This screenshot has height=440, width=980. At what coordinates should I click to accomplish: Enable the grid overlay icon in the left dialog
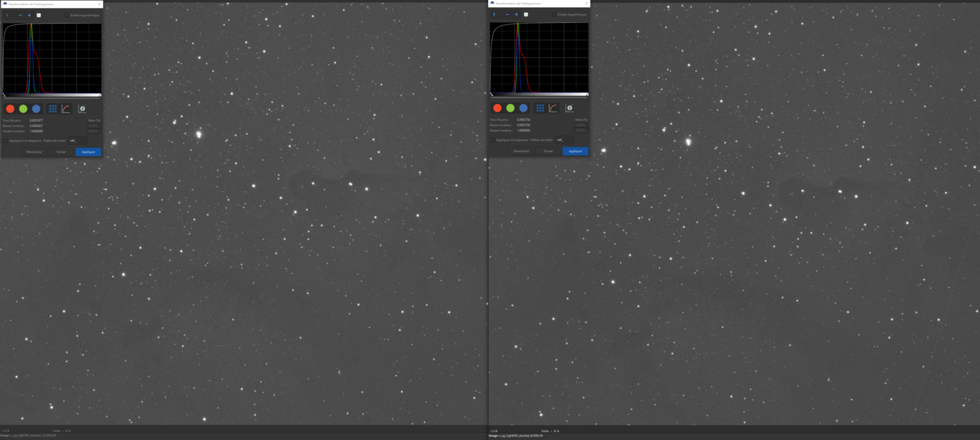coord(53,109)
